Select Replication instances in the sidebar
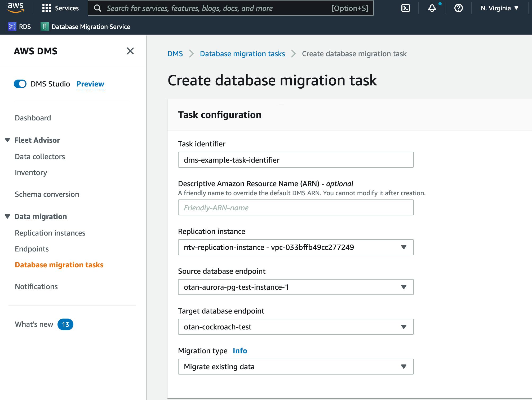532x400 pixels. (x=50, y=233)
